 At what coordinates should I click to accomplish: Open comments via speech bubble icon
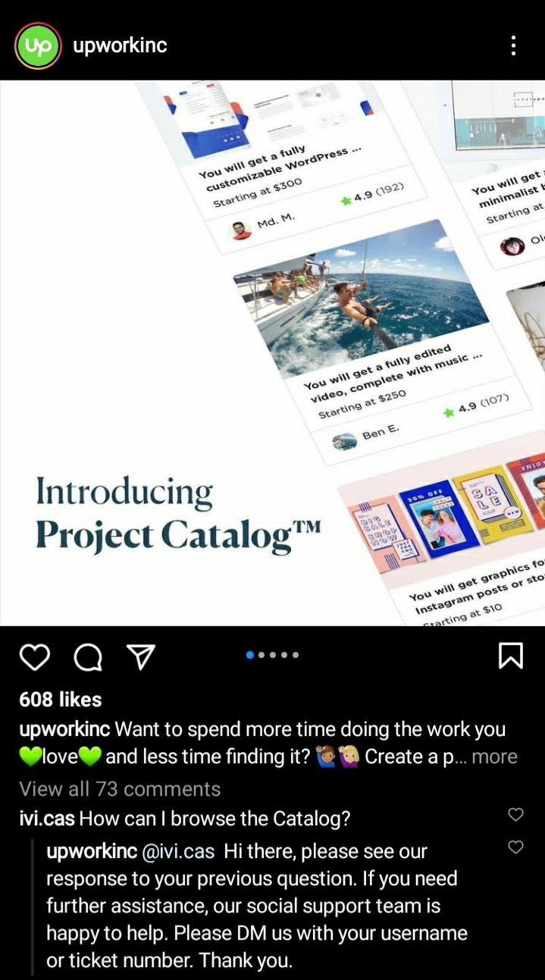(88, 656)
